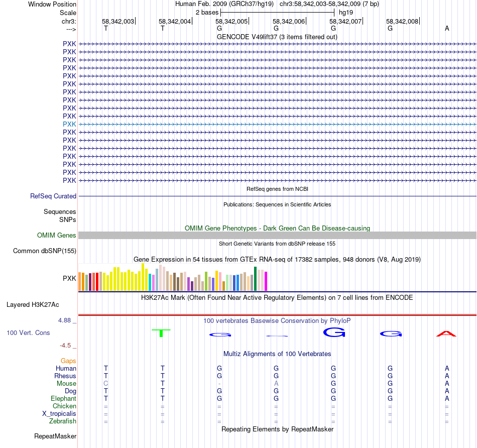Open the GTEx Gene Expression track title
477x448 pixels.
(277, 260)
